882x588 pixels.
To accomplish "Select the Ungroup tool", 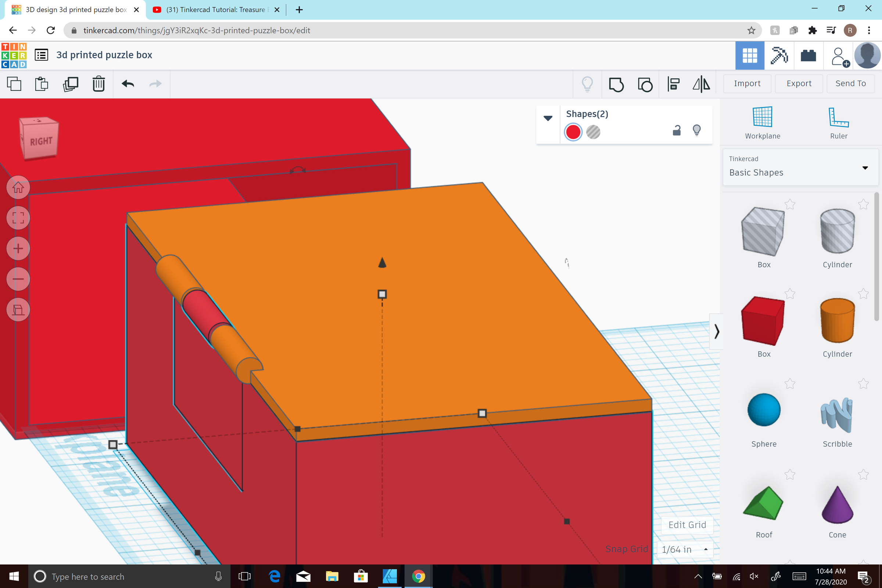I will tap(645, 85).
